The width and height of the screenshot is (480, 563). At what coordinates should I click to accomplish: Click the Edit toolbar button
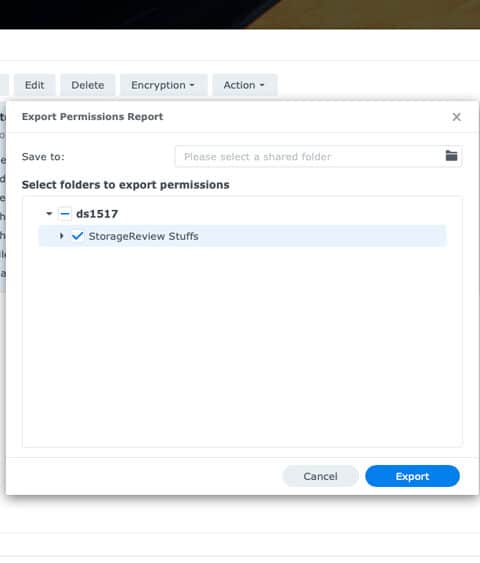pyautogui.click(x=34, y=85)
